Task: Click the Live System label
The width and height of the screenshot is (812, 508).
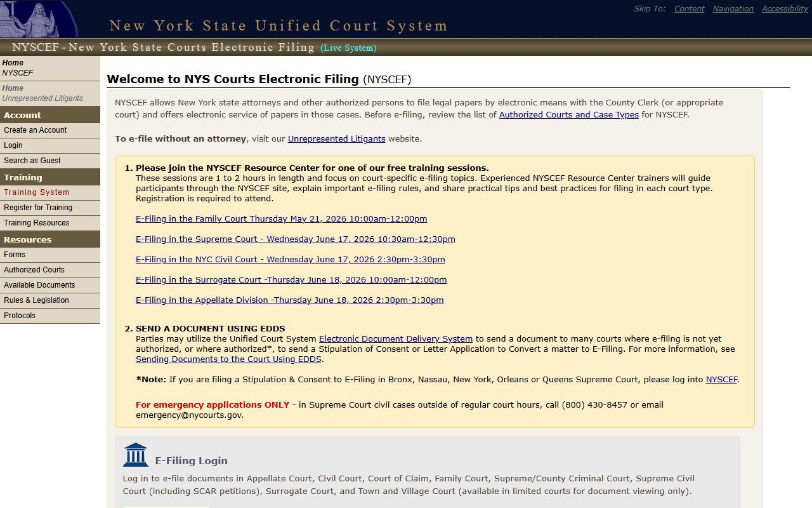Action: pos(348,48)
